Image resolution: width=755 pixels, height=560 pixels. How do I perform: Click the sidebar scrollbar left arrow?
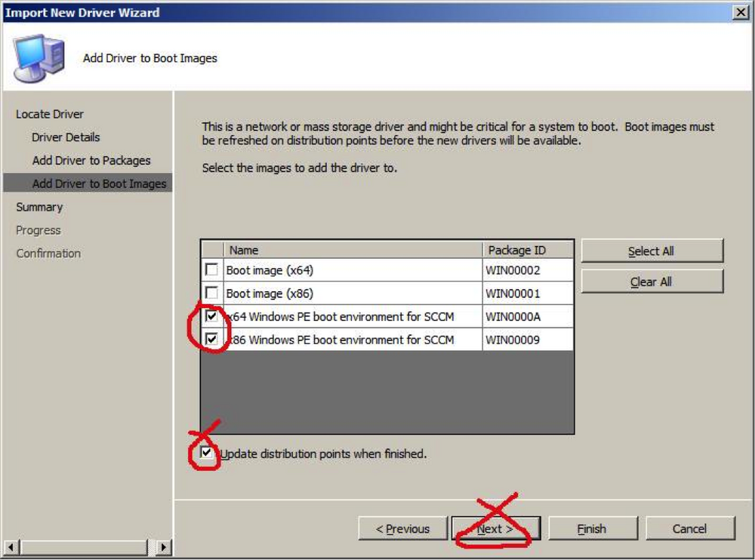11,547
